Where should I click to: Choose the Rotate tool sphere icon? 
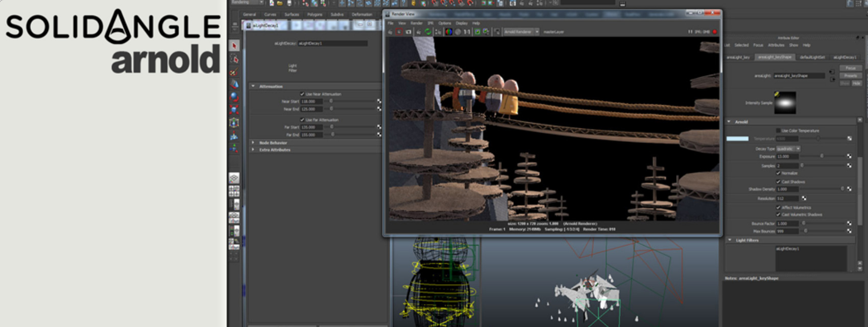tap(234, 97)
